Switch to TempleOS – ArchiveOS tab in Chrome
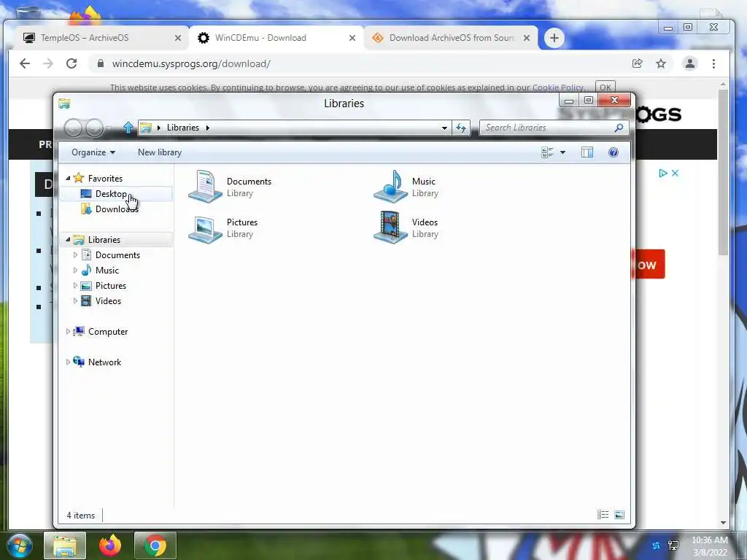The height and width of the screenshot is (560, 747). pos(101,38)
